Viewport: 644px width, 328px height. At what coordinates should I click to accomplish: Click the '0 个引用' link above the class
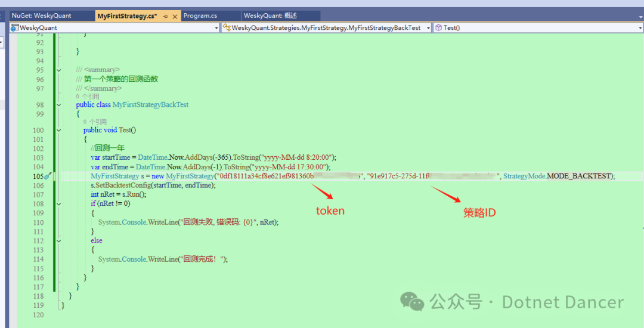[88, 97]
